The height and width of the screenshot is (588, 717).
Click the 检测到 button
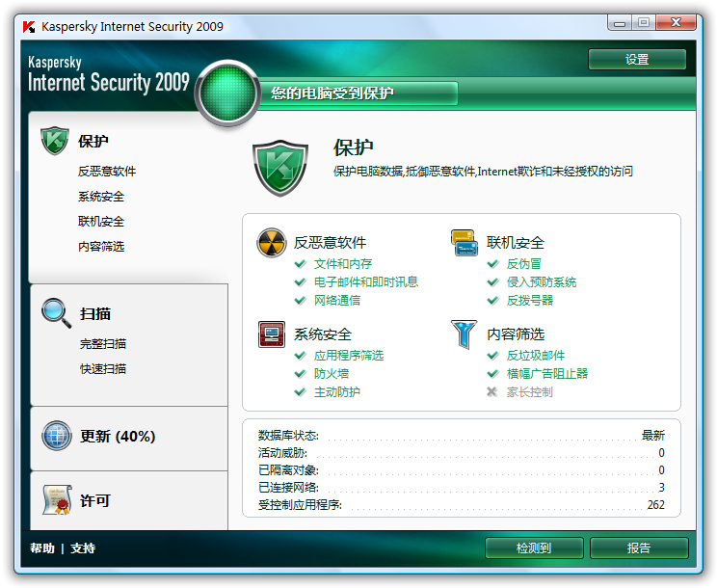point(534,548)
